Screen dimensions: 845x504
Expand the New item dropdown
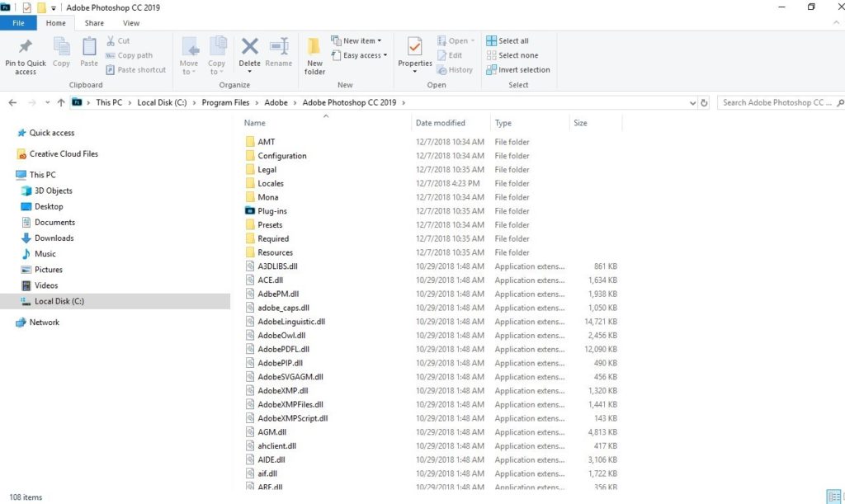[x=355, y=41]
